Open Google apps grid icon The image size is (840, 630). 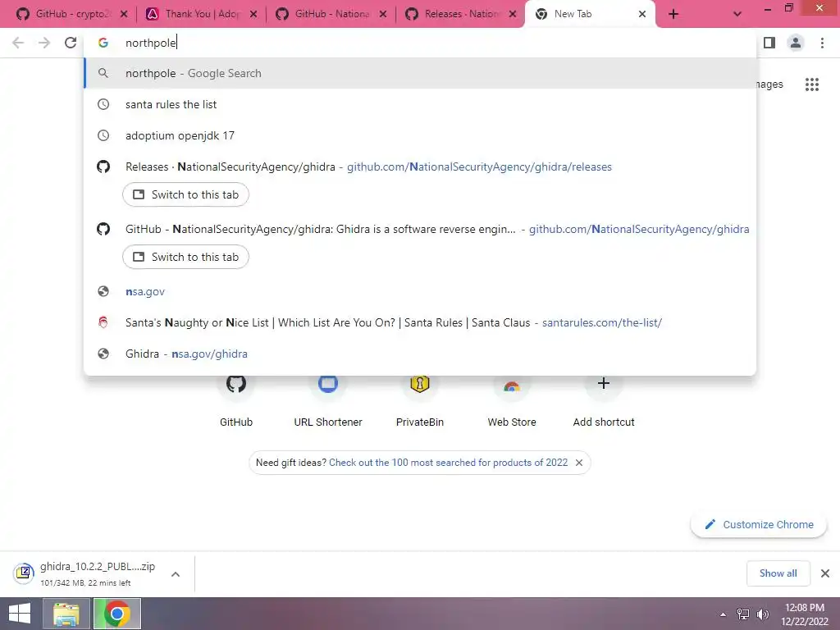(x=812, y=84)
